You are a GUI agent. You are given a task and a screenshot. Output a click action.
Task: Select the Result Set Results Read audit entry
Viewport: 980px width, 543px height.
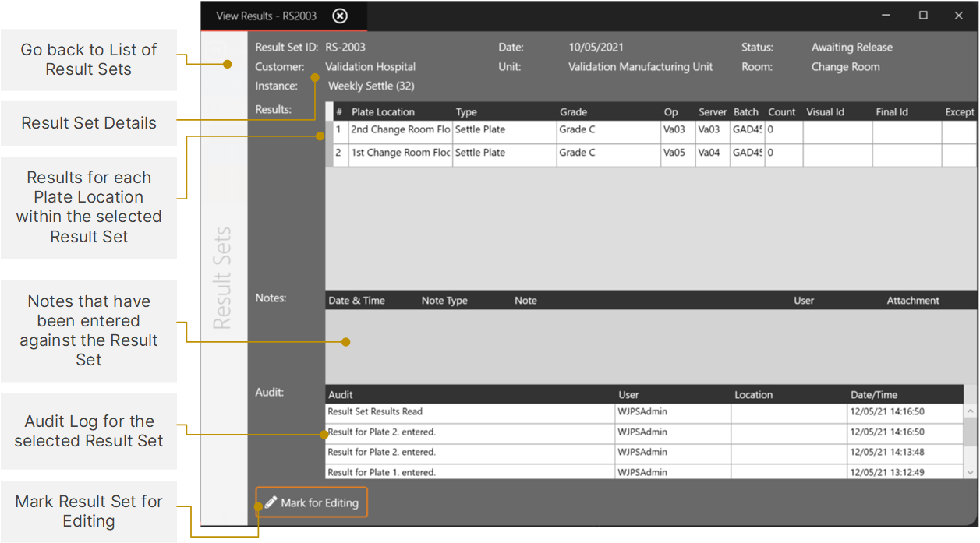pyautogui.click(x=375, y=412)
